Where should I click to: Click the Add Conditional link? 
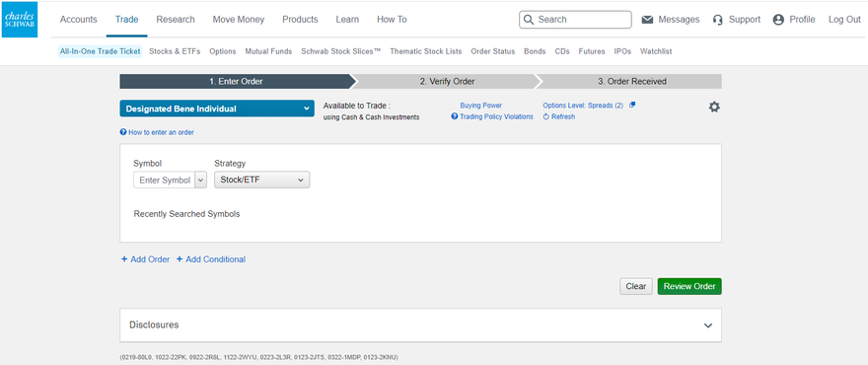[215, 259]
